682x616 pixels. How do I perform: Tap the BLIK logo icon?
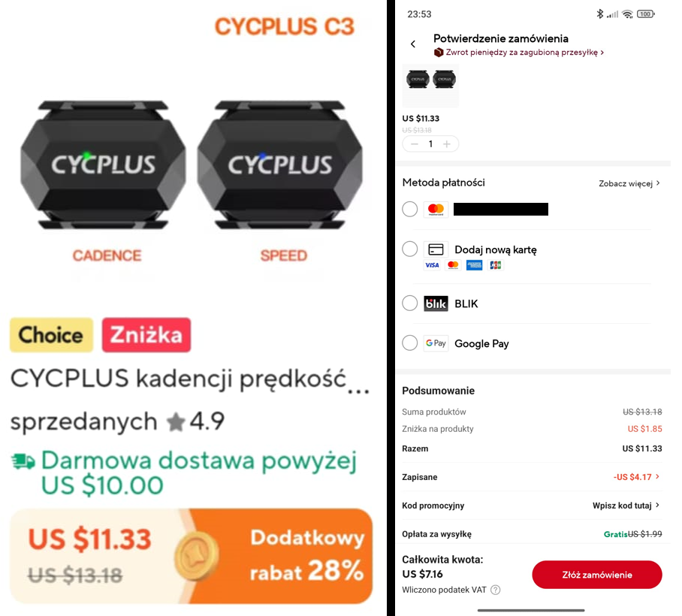pyautogui.click(x=436, y=303)
